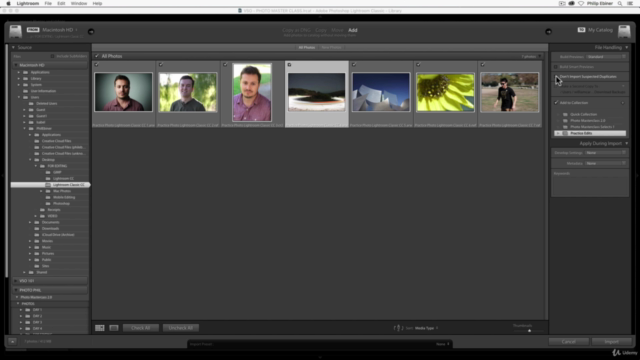Uncheck the night sky landscape photo
640x360 pixels.
289,64
